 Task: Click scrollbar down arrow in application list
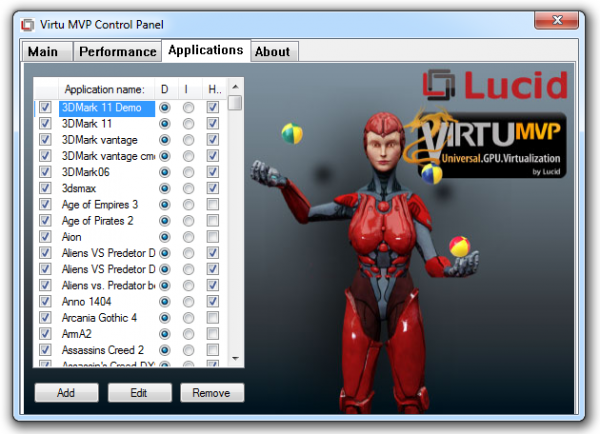pos(235,359)
